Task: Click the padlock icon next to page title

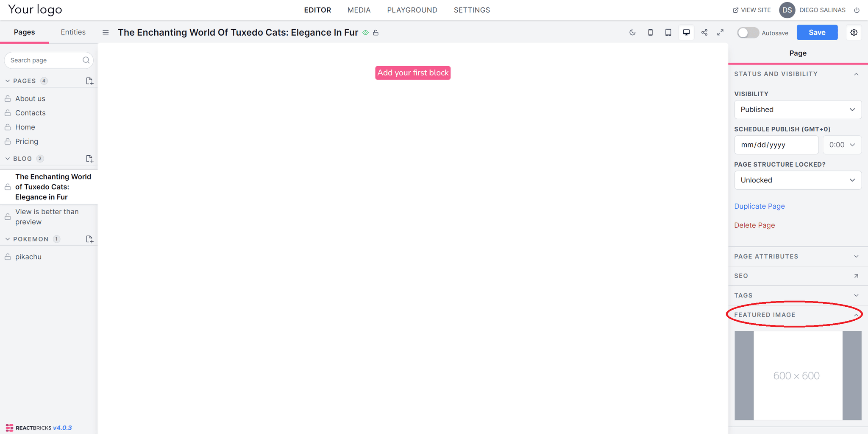Action: click(x=376, y=33)
